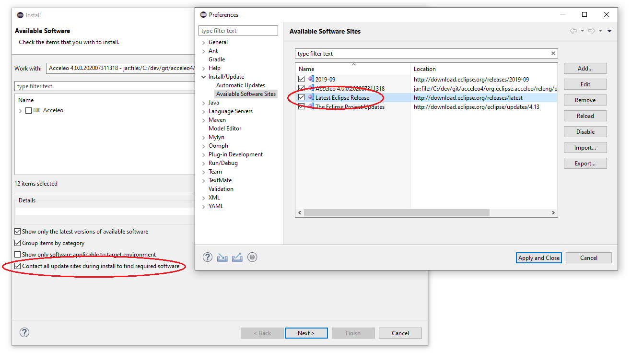This screenshot has height=364, width=631.
Task: Click the help icon in Install dialog
Action: tap(24, 332)
